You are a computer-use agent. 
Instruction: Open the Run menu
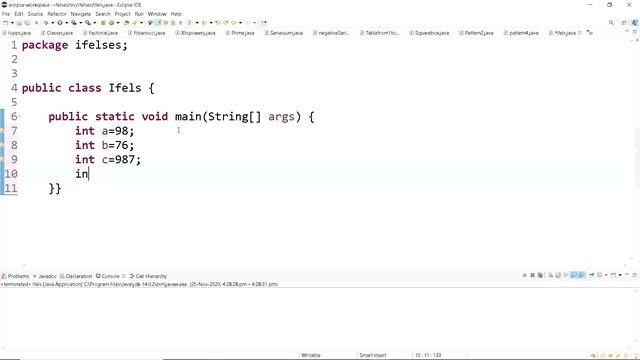pos(139,14)
